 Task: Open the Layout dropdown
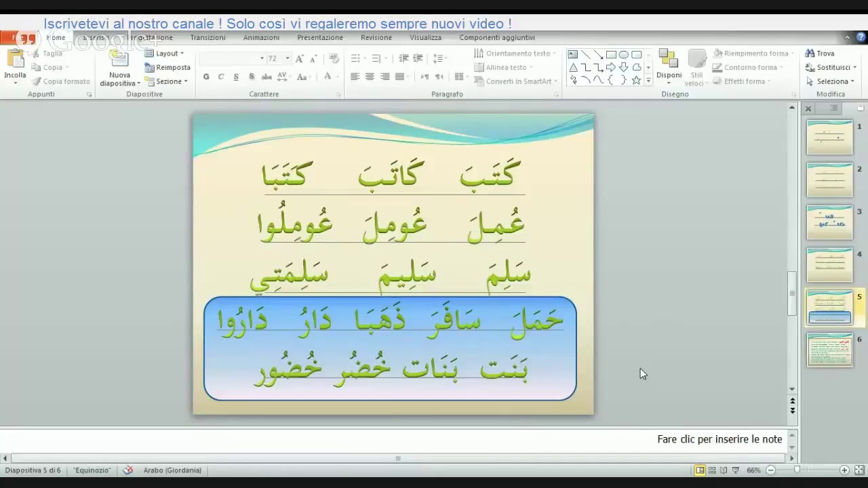click(x=164, y=54)
